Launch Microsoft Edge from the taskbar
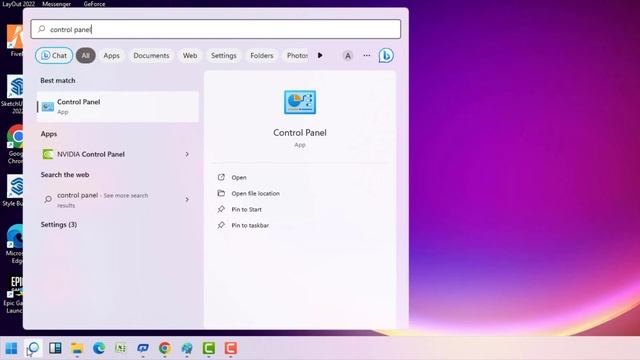The image size is (640, 360). point(99,348)
